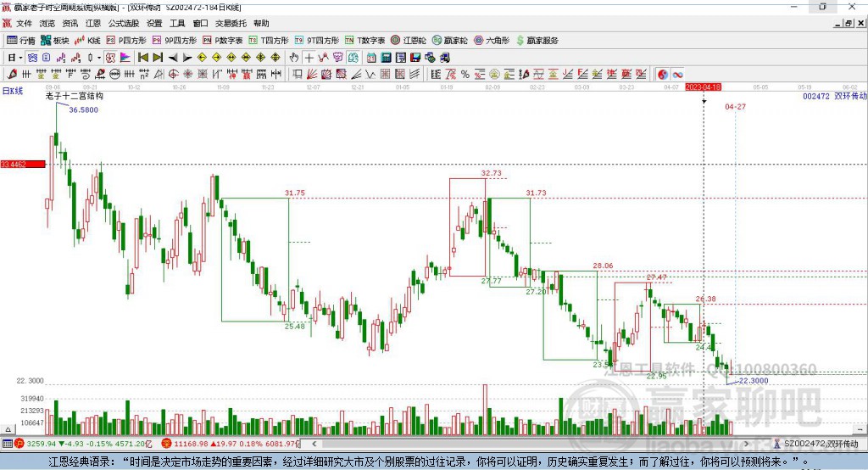This screenshot has height=470, width=868.
Task: Click the truck icon in toolbar
Action: [444, 58]
